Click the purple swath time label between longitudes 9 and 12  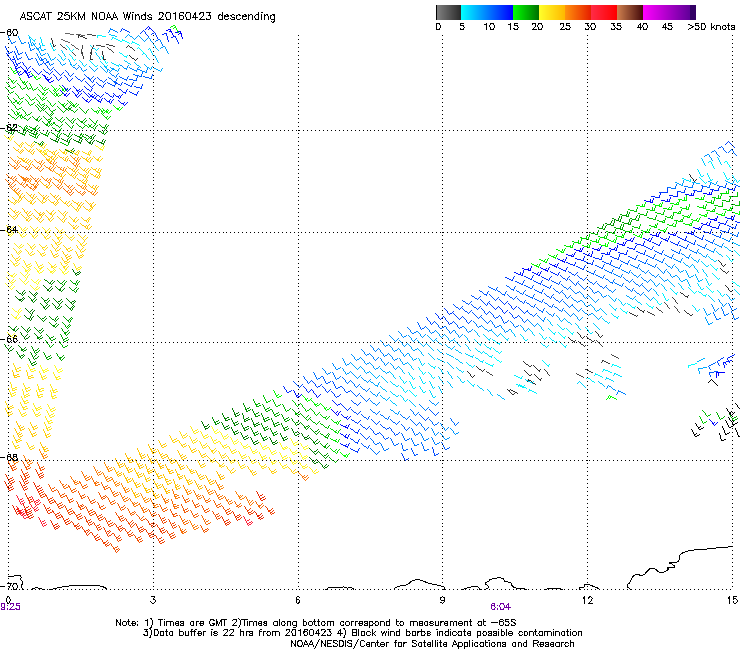click(500, 607)
